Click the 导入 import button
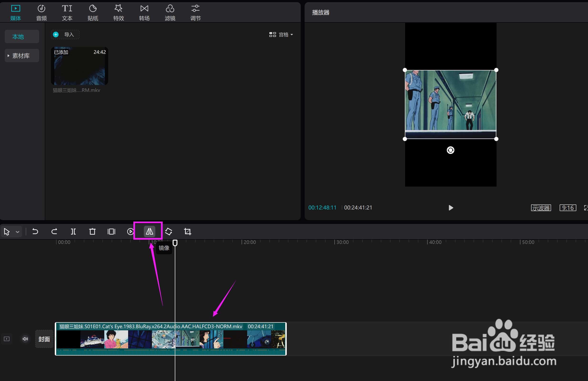The width and height of the screenshot is (588, 381). click(65, 35)
